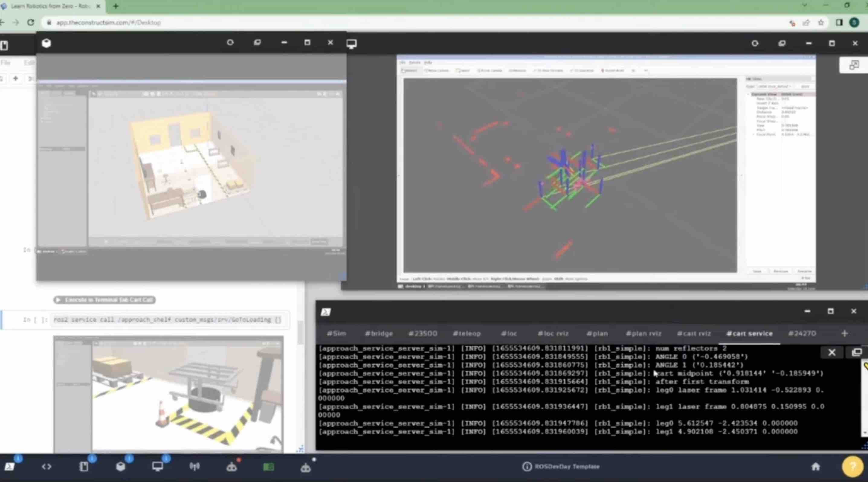Select the Move Camera tool in RViz
868x482 pixels.
pos(437,70)
